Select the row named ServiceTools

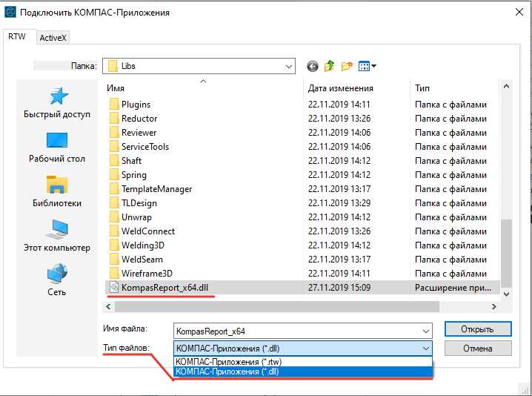point(302,147)
